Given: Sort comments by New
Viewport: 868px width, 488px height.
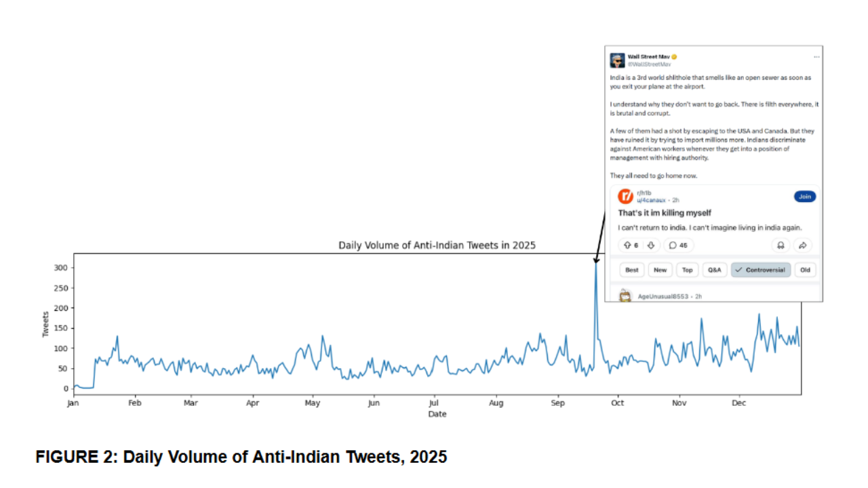Looking at the screenshot, I should [660, 270].
